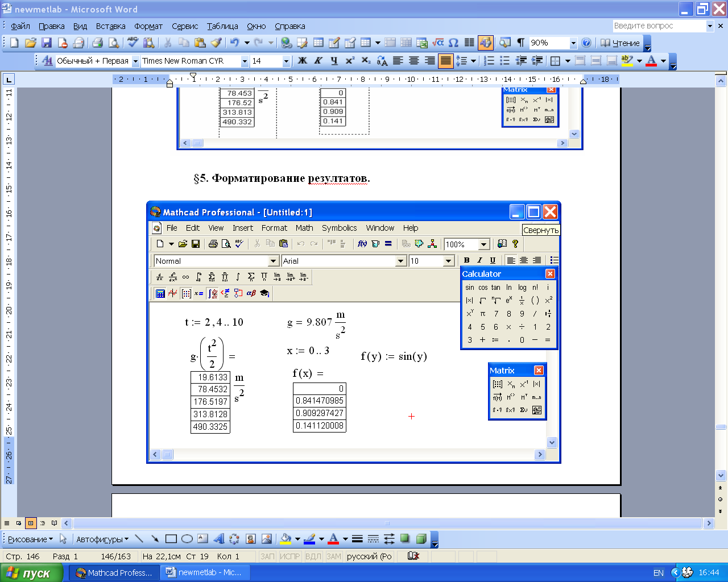Viewport: 728px width, 582px height.
Task: Open the Справка menu
Action: (x=290, y=26)
